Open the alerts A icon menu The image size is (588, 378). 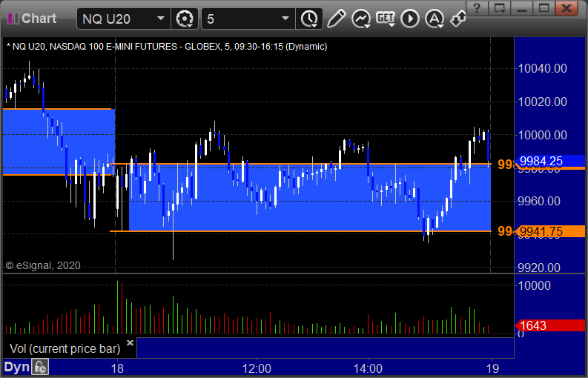point(435,19)
